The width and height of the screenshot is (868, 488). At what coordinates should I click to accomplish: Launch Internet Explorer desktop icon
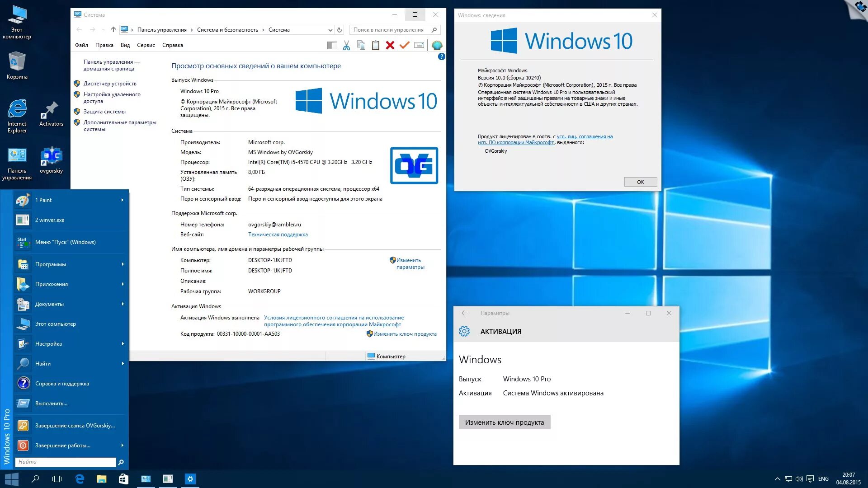coord(17,116)
